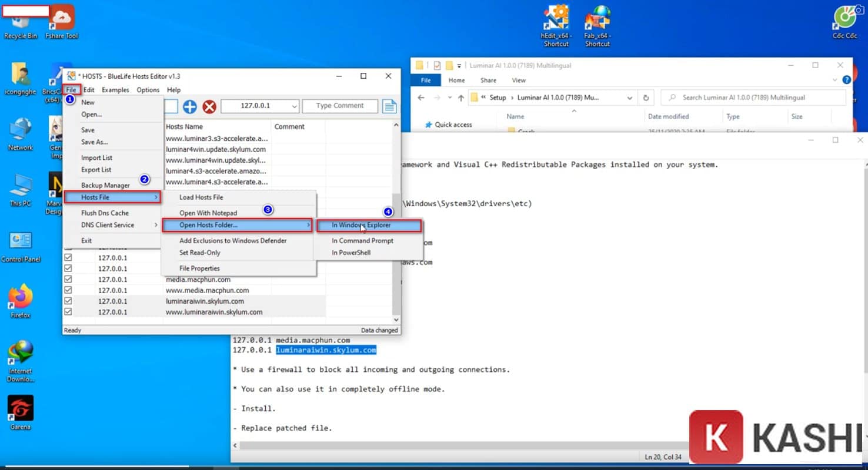
Task: Click the document icon right of Type Comment
Action: pos(389,106)
